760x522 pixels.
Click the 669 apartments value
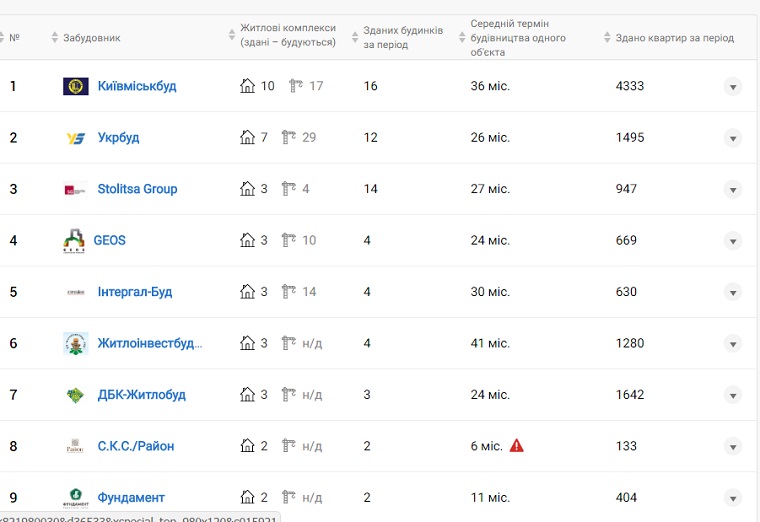(626, 240)
